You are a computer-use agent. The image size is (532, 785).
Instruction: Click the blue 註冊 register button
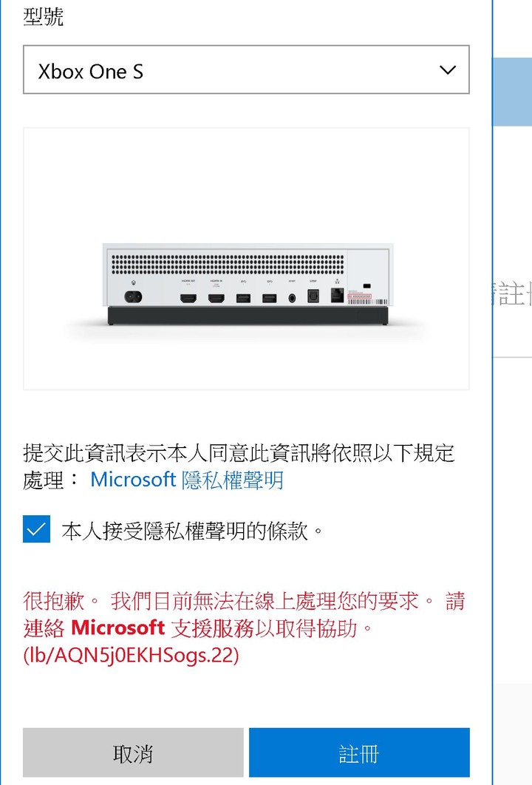click(359, 752)
